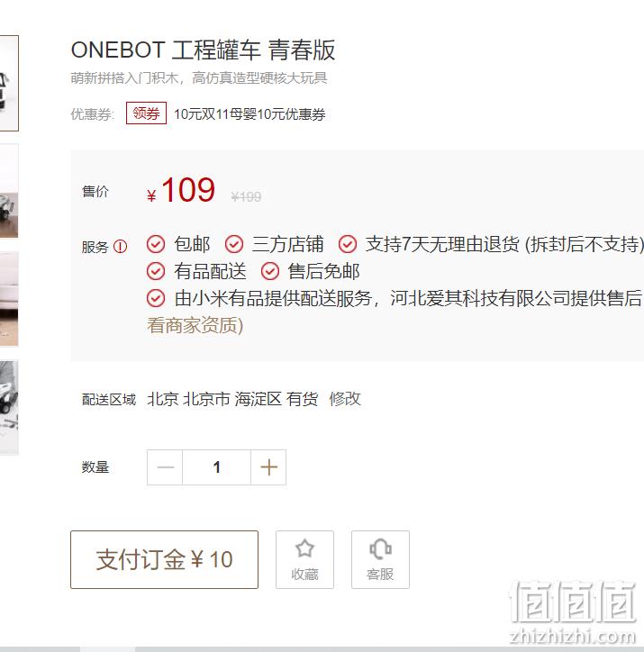Click the 包邮 checkmark icon
This screenshot has width=644, height=652.
click(156, 244)
